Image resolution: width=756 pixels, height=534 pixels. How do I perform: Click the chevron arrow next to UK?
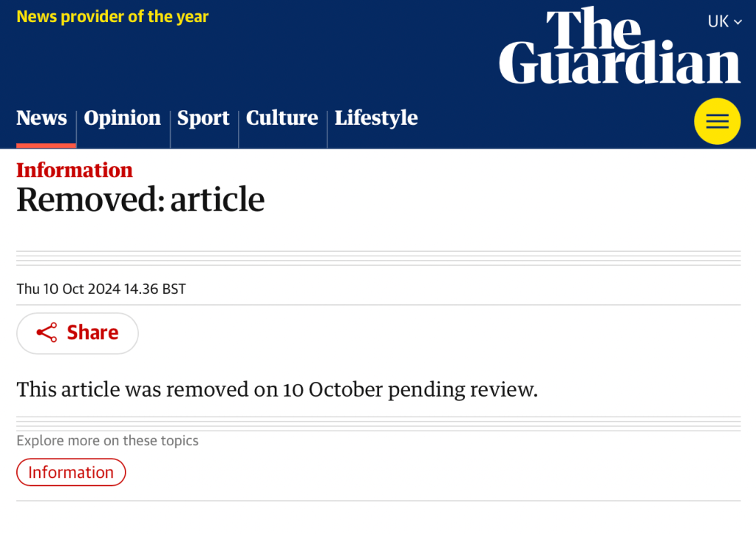(738, 22)
